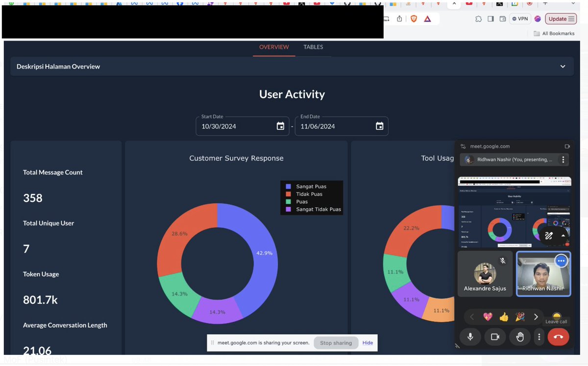Open the Start Date calendar picker

[279, 126]
